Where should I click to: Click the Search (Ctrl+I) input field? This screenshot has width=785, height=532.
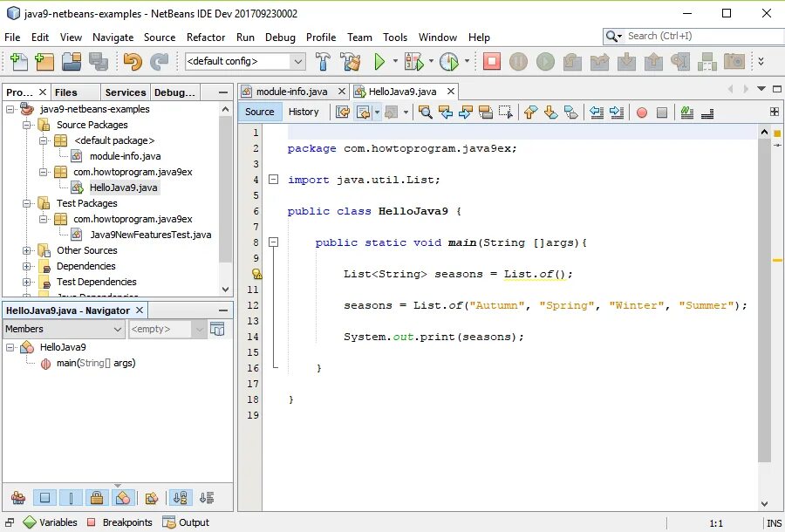(703, 36)
